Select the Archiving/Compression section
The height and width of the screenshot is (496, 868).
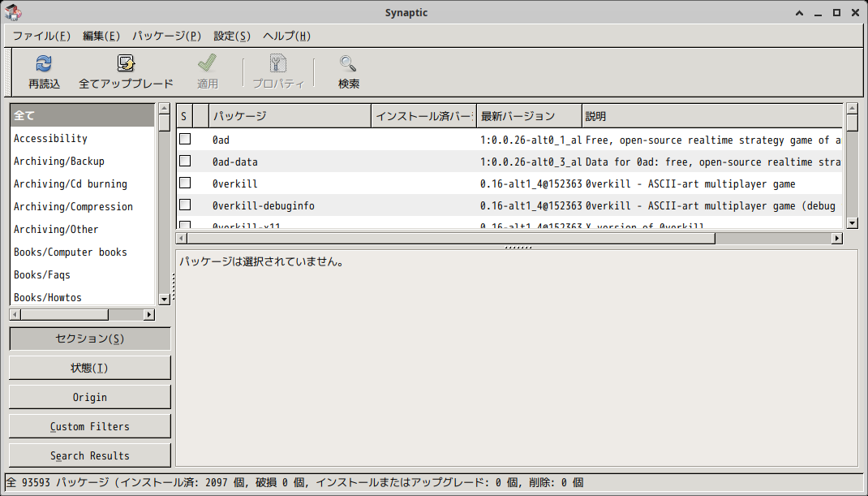82,207
